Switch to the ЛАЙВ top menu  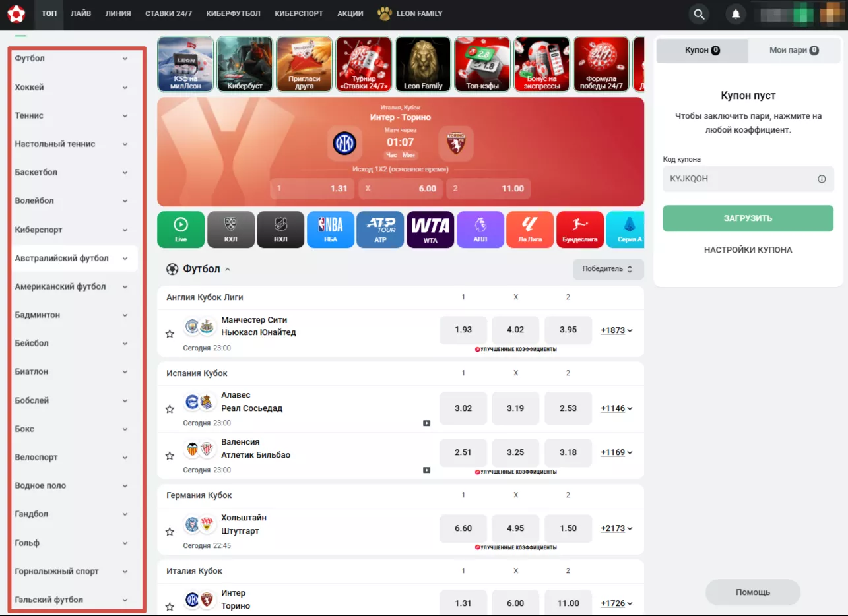click(x=81, y=13)
